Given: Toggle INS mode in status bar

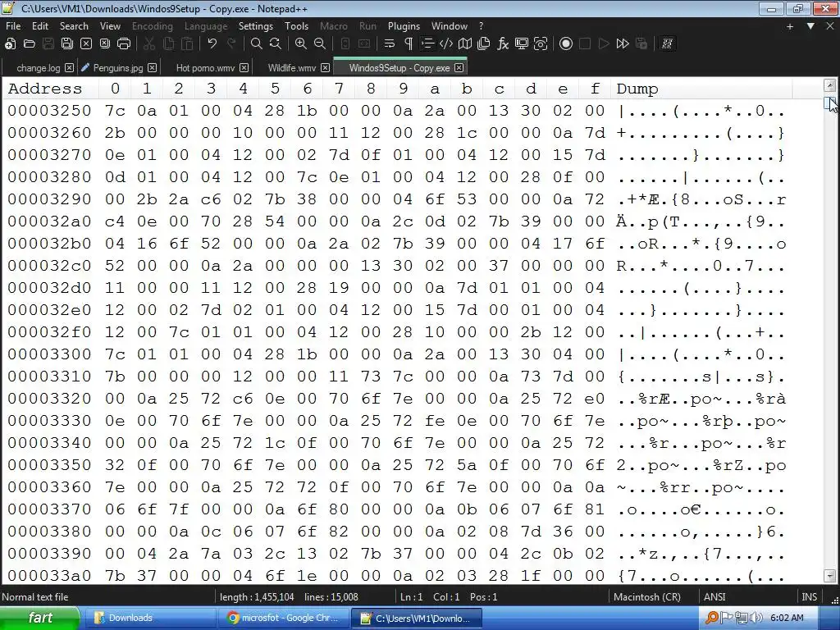Looking at the screenshot, I should [x=809, y=597].
